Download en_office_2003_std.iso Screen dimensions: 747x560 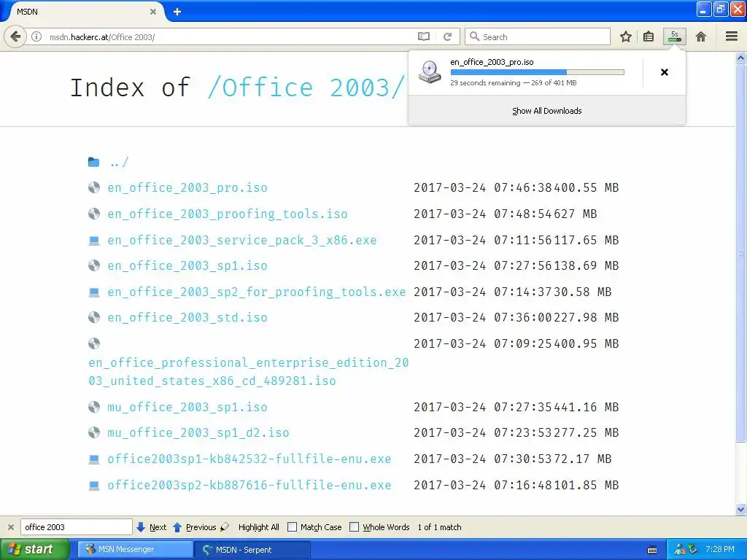click(x=187, y=318)
